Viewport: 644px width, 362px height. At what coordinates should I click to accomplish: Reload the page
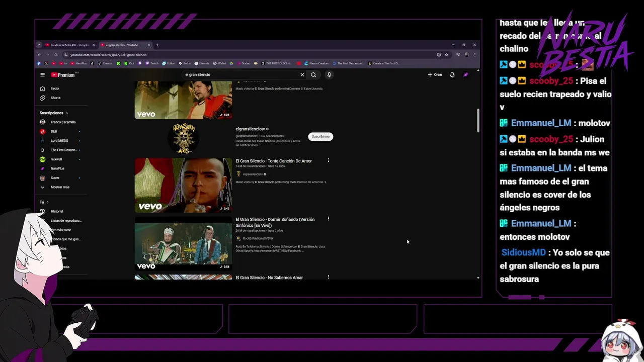pyautogui.click(x=56, y=55)
